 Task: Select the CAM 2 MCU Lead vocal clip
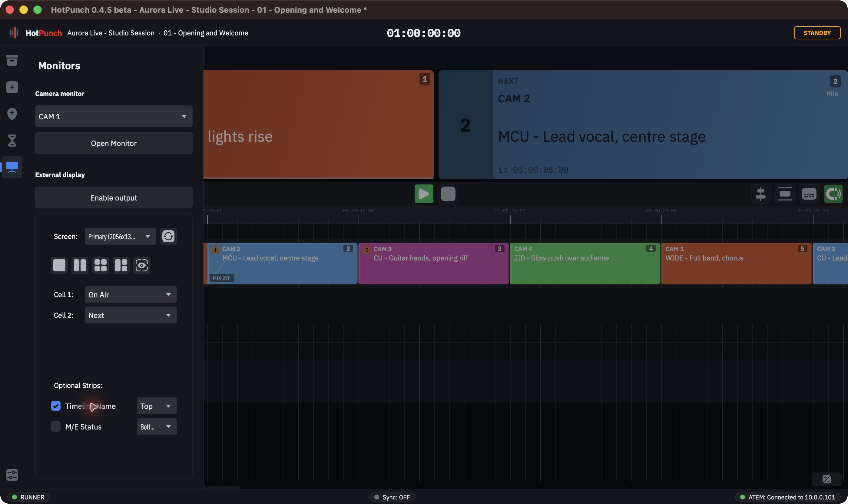pyautogui.click(x=282, y=264)
